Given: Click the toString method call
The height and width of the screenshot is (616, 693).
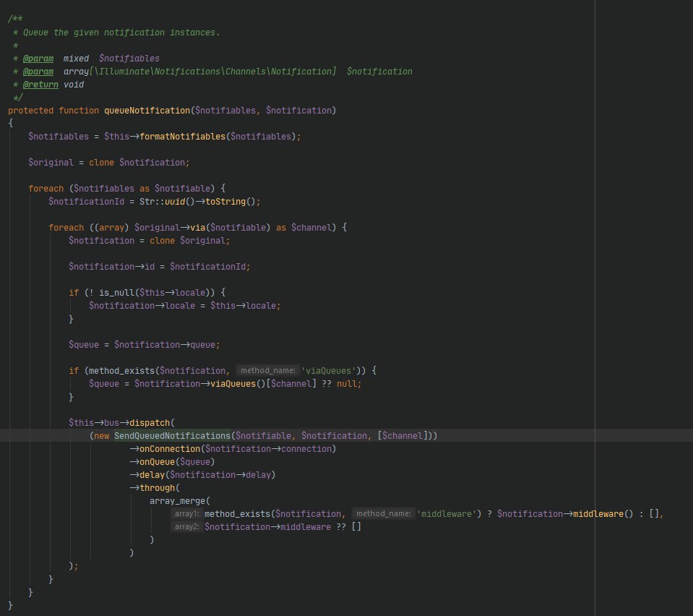Looking at the screenshot, I should click(225, 202).
